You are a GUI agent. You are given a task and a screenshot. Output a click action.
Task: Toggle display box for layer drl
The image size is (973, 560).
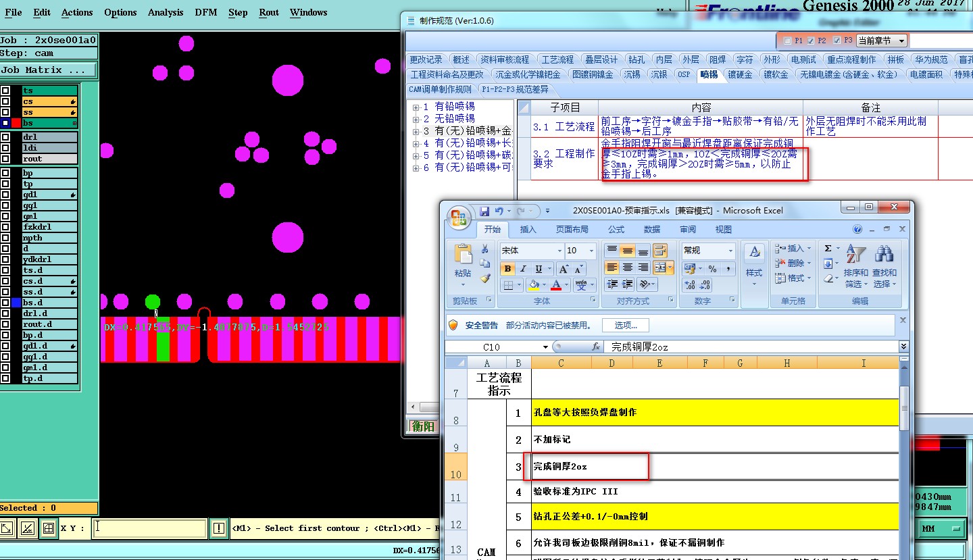5,137
